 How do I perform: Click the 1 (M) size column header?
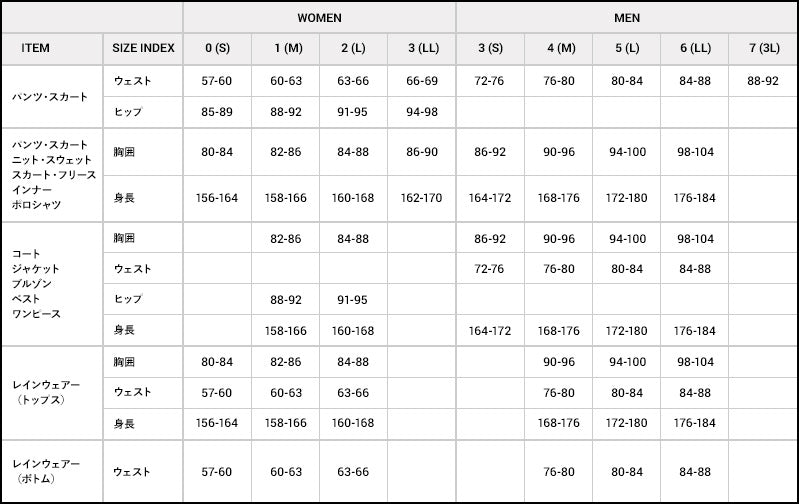pyautogui.click(x=285, y=48)
